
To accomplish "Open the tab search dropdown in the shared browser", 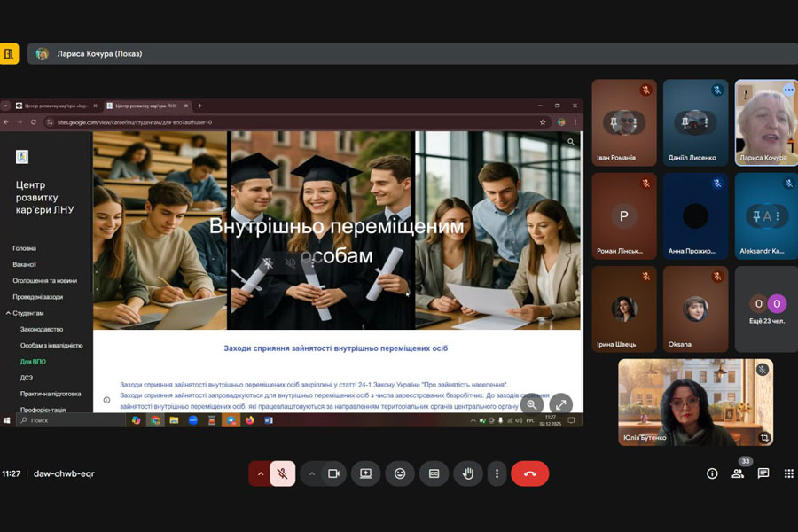I will (5, 106).
